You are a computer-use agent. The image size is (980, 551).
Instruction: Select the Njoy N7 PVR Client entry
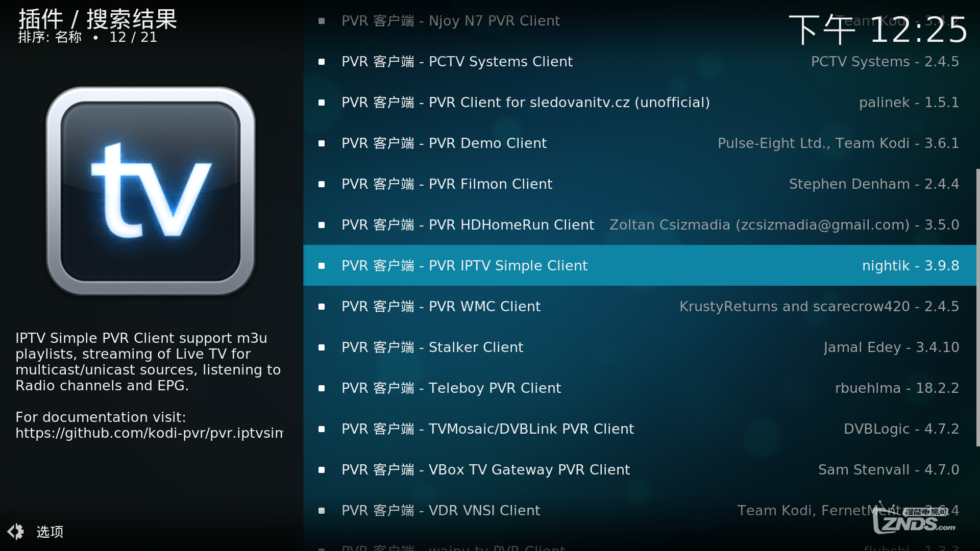coord(640,20)
